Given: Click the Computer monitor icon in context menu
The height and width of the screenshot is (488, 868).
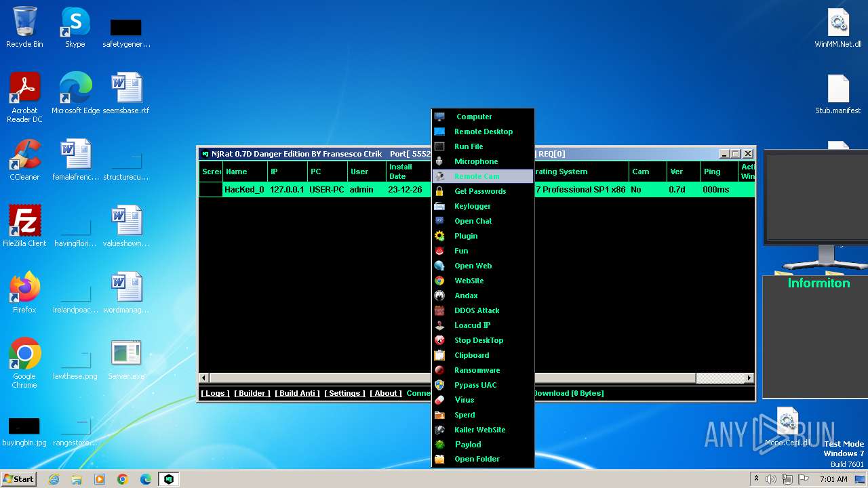Looking at the screenshot, I should (x=439, y=117).
